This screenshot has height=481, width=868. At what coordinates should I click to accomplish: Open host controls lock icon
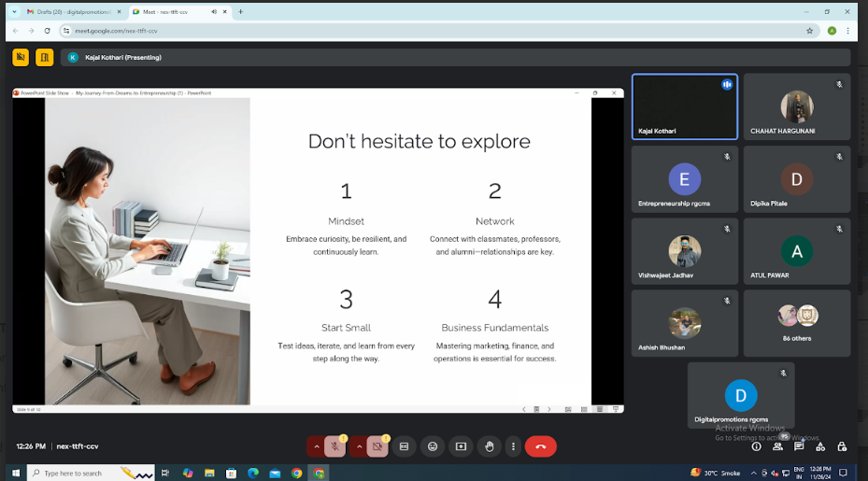pos(842,446)
